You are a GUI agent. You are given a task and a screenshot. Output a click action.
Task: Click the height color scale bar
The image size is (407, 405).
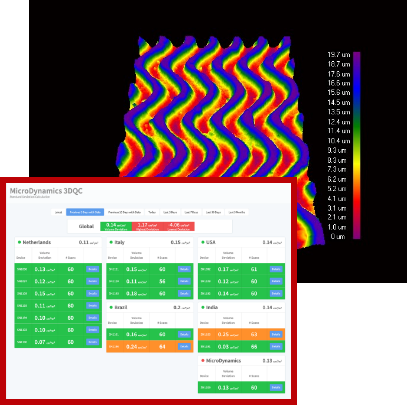pyautogui.click(x=357, y=145)
